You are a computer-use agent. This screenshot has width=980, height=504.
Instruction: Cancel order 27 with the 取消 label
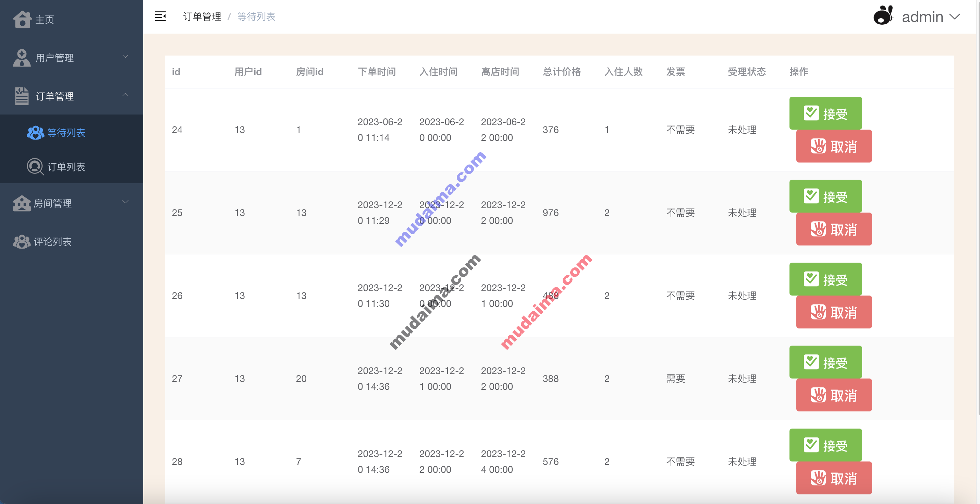coord(844,396)
